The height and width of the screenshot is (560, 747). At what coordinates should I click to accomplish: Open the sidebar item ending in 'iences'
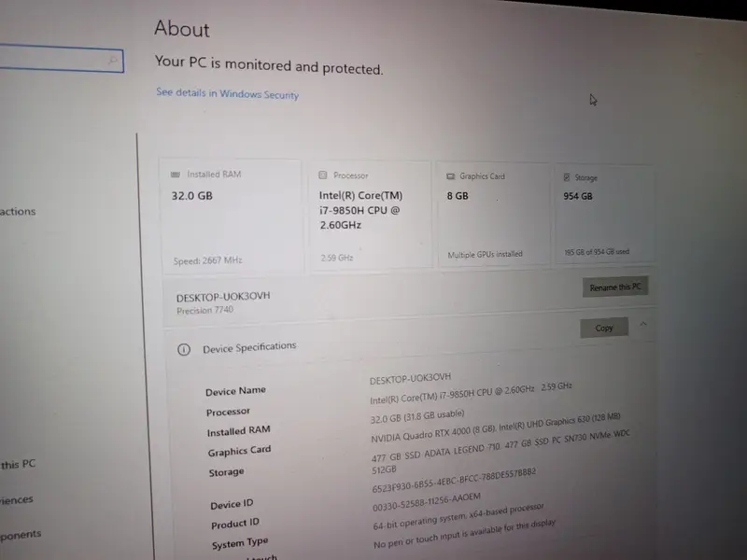coord(17,500)
